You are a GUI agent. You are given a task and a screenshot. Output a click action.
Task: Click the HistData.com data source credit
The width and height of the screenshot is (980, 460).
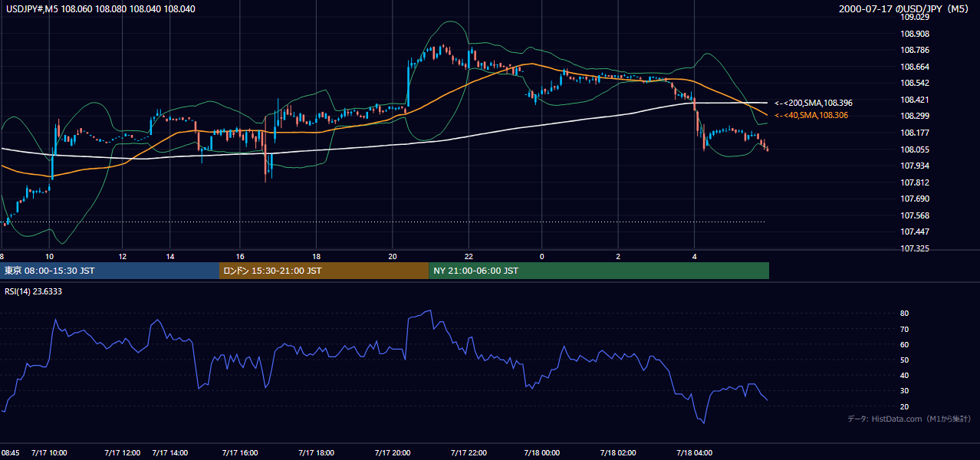tap(909, 419)
